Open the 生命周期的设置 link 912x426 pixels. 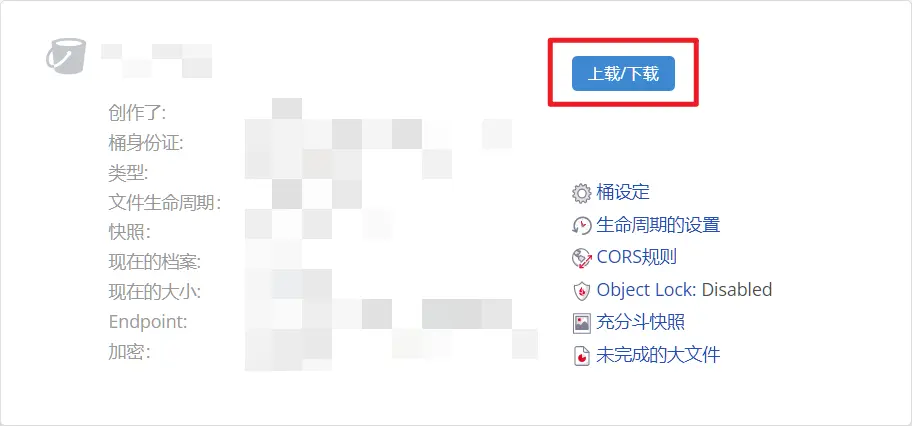tap(658, 225)
